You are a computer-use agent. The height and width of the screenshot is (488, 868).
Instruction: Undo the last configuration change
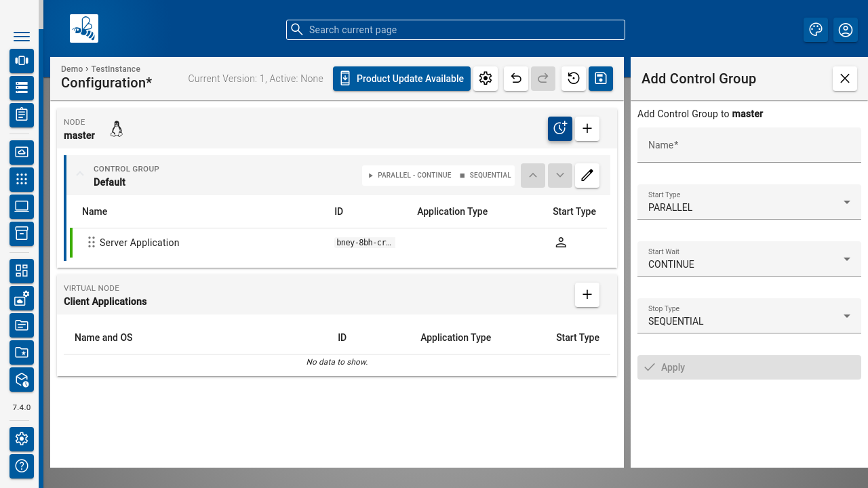516,79
